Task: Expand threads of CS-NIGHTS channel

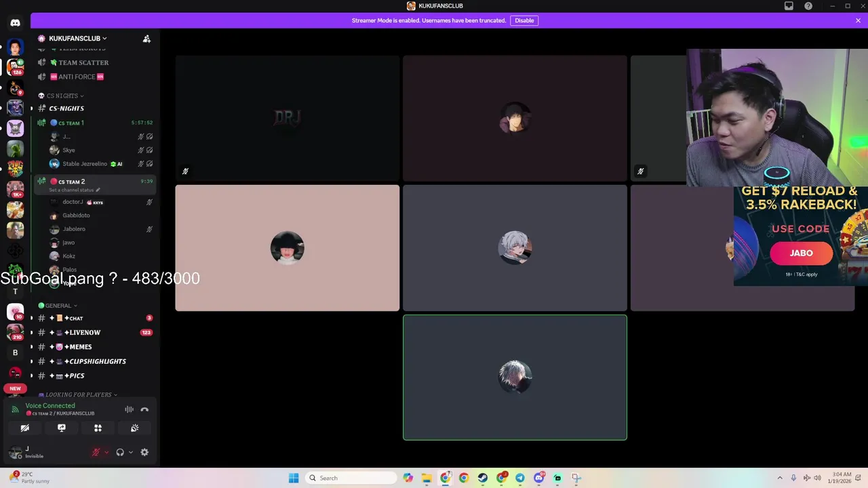Action: [x=31, y=108]
